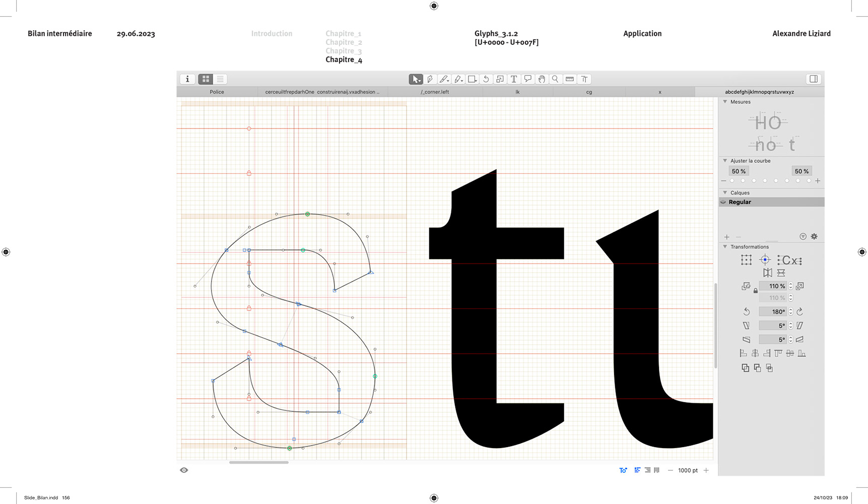
Task: Switch to the /_corner.left tab
Action: [435, 92]
